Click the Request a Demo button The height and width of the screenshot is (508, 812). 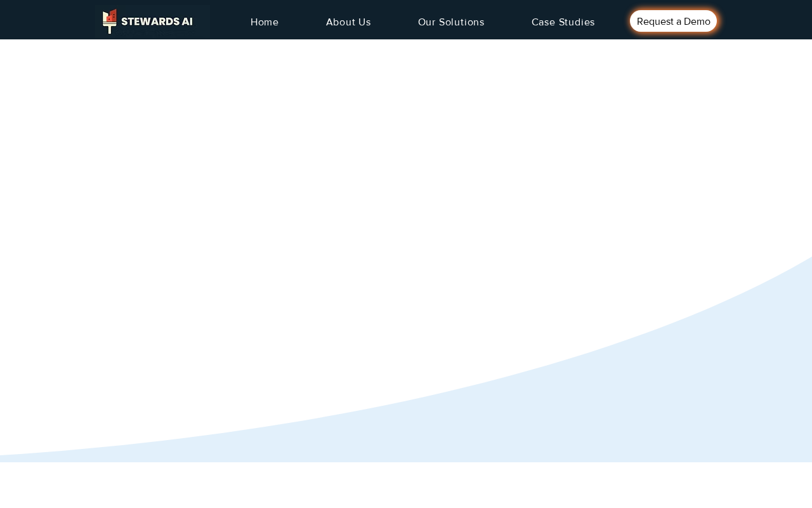673,21
